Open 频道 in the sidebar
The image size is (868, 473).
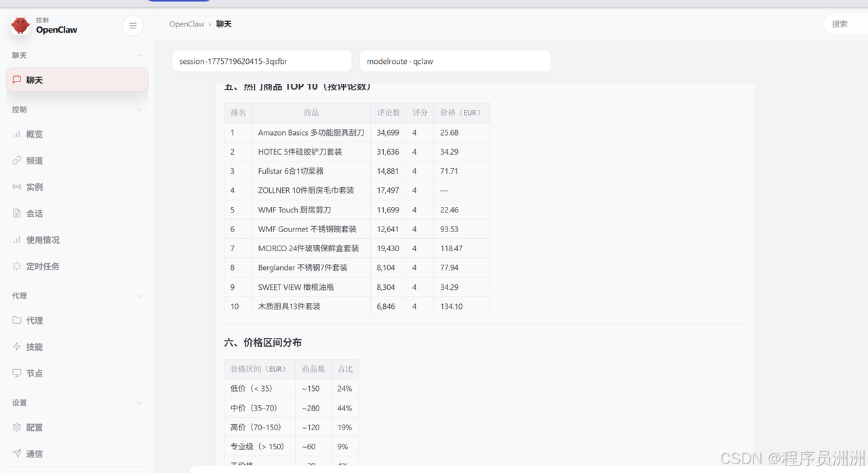pos(77,161)
